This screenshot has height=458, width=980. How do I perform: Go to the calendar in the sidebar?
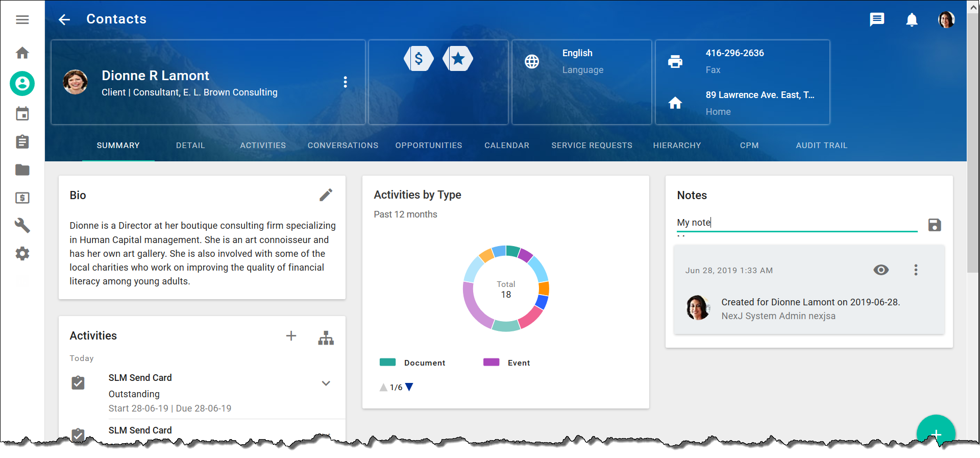click(22, 114)
